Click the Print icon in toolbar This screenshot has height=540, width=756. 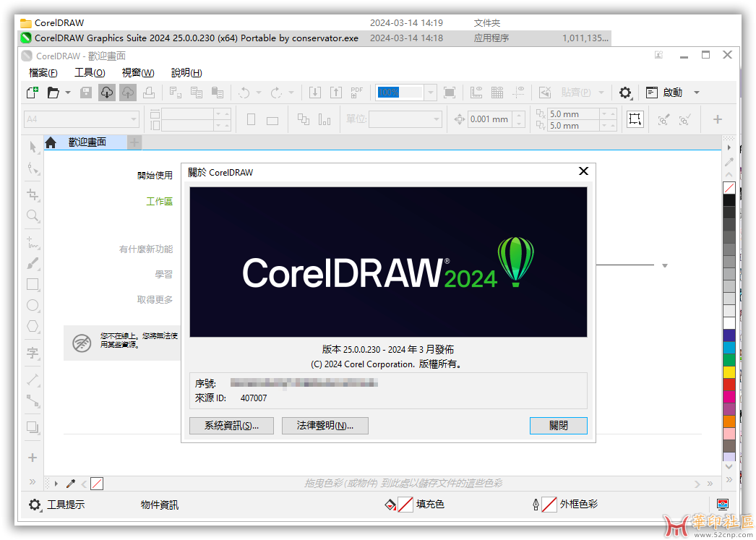149,93
